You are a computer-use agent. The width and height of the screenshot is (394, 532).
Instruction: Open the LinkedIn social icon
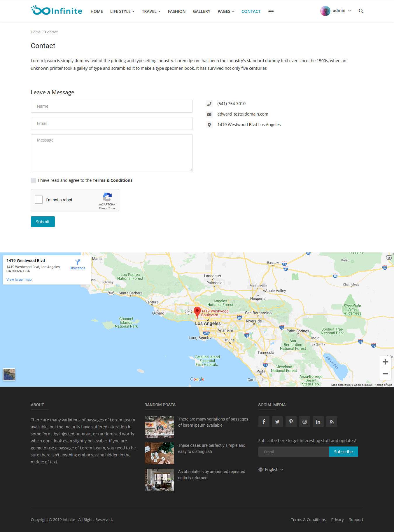[318, 422]
